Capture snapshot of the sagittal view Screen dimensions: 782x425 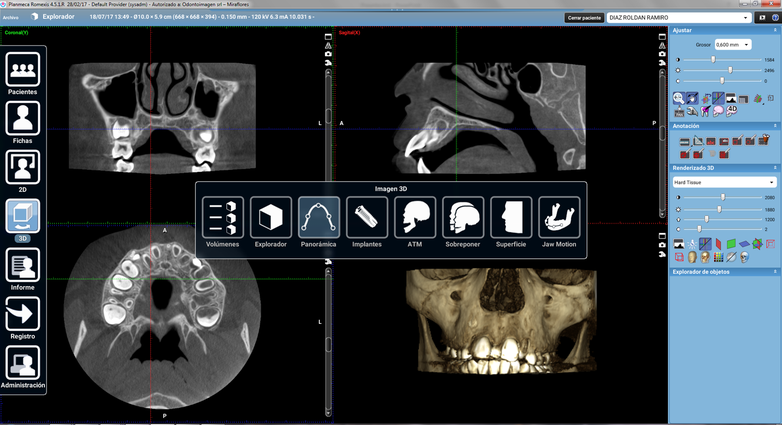tap(662, 54)
